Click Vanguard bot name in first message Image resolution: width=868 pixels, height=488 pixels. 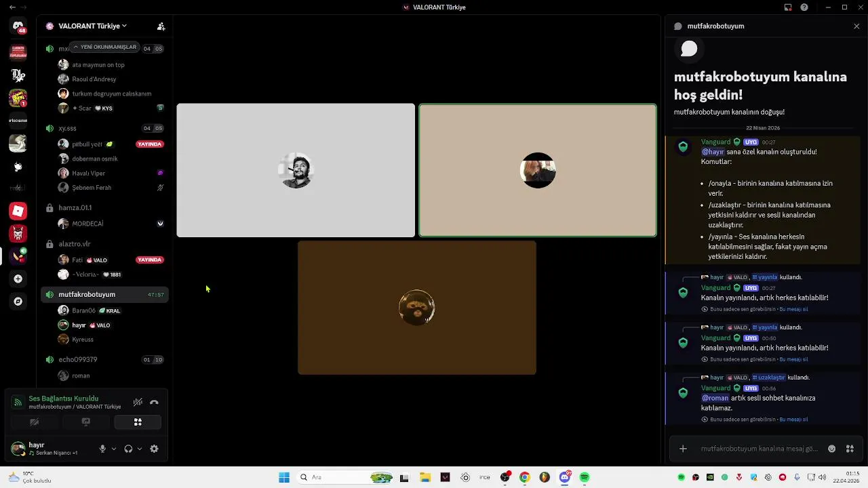[x=715, y=142]
